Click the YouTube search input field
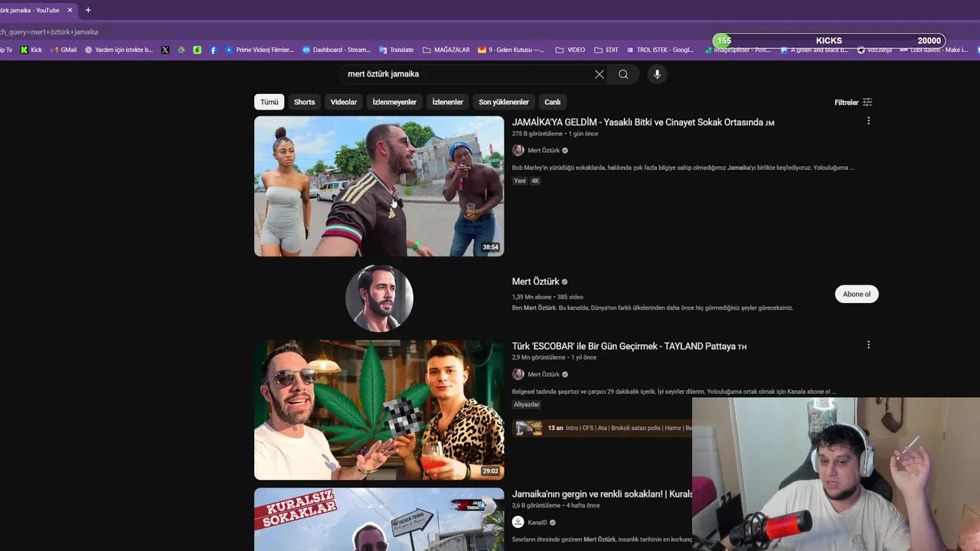 pyautogui.click(x=469, y=74)
